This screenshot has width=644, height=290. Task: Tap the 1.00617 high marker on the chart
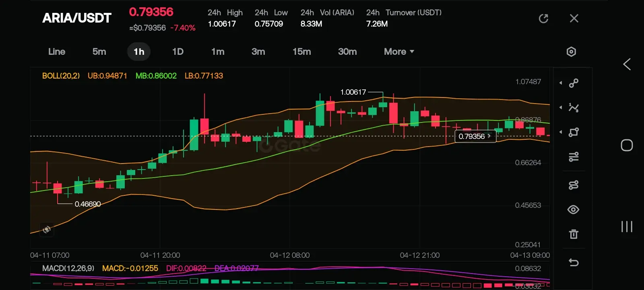point(353,92)
